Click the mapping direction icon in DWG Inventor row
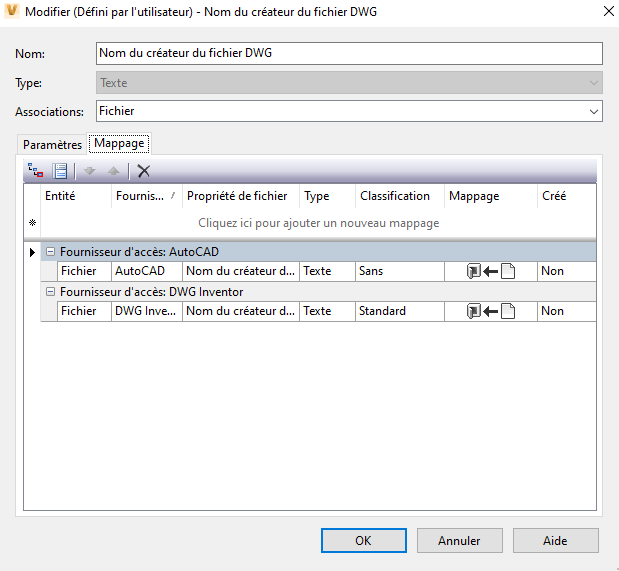The image size is (619, 571). pos(491,311)
